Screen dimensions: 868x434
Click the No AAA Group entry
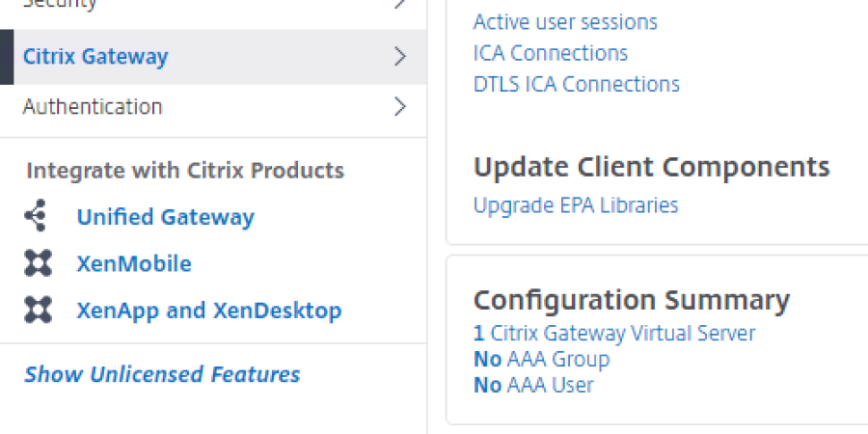pyautogui.click(x=541, y=360)
